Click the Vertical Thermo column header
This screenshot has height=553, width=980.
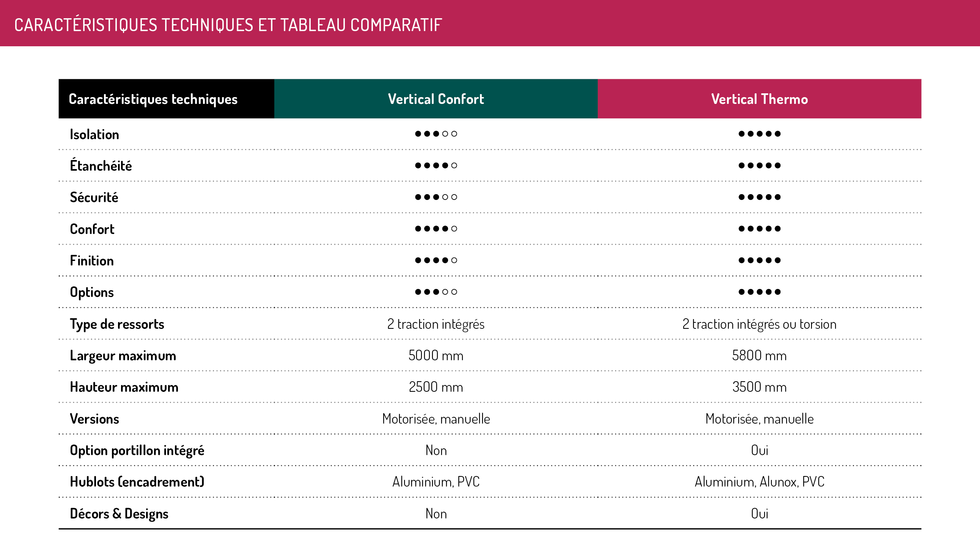[x=759, y=99]
